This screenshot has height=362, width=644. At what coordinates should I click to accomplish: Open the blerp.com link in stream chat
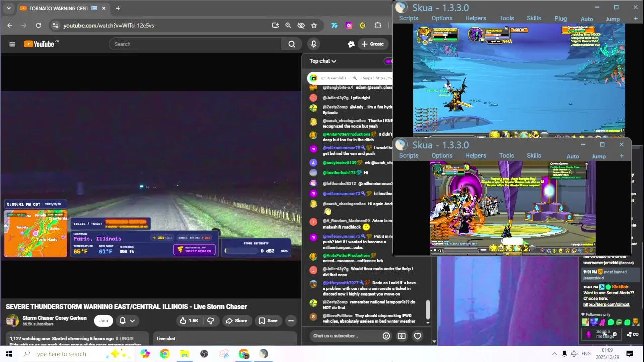(606, 304)
